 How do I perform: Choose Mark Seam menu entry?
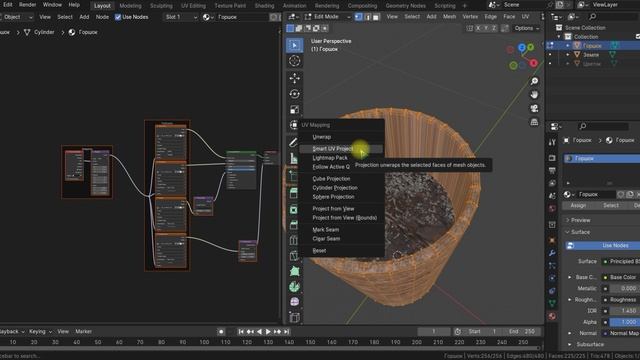(x=326, y=230)
